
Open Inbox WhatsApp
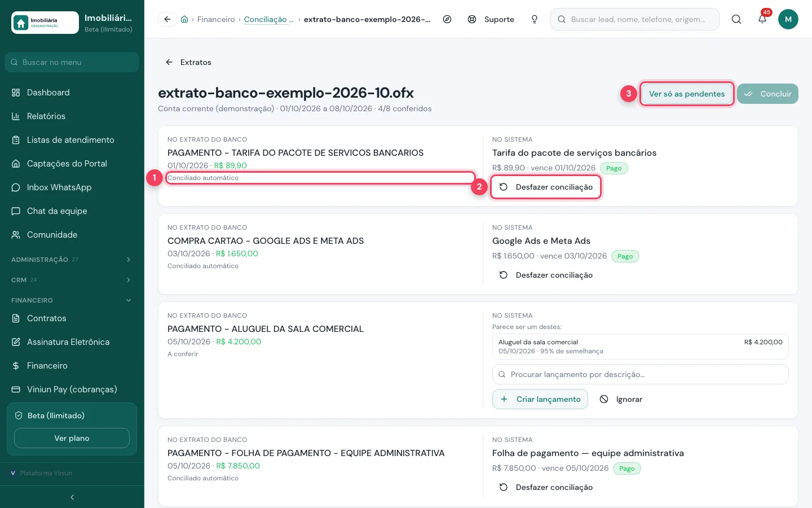(x=72, y=187)
